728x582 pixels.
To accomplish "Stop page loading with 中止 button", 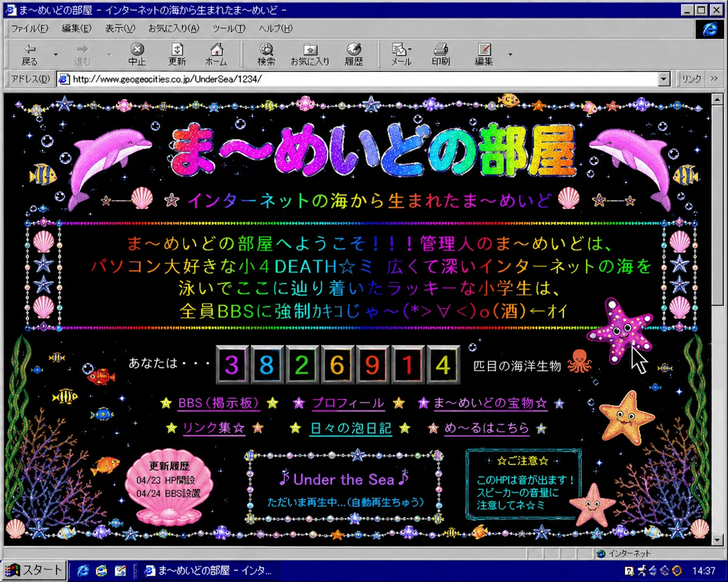I will point(137,55).
